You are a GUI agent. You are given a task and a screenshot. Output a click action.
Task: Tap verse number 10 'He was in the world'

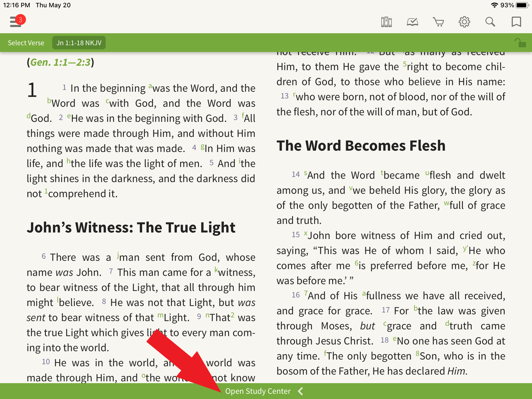[x=46, y=362]
